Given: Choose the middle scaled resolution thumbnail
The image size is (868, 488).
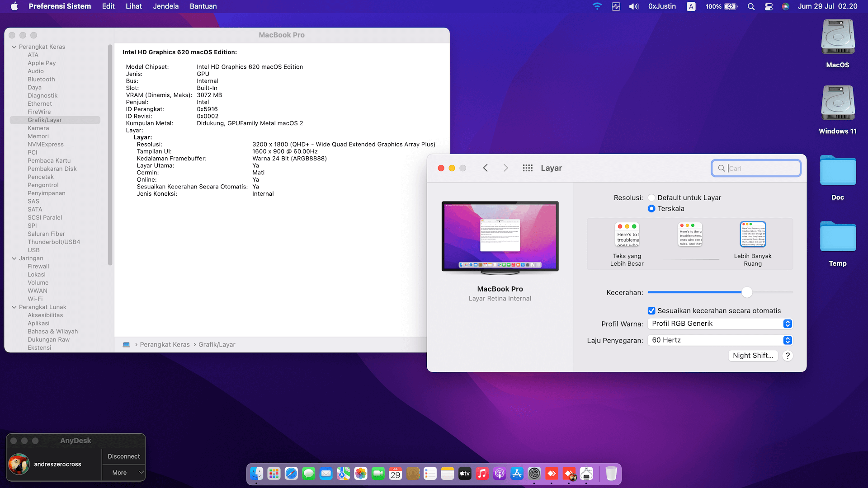Looking at the screenshot, I should point(690,235).
